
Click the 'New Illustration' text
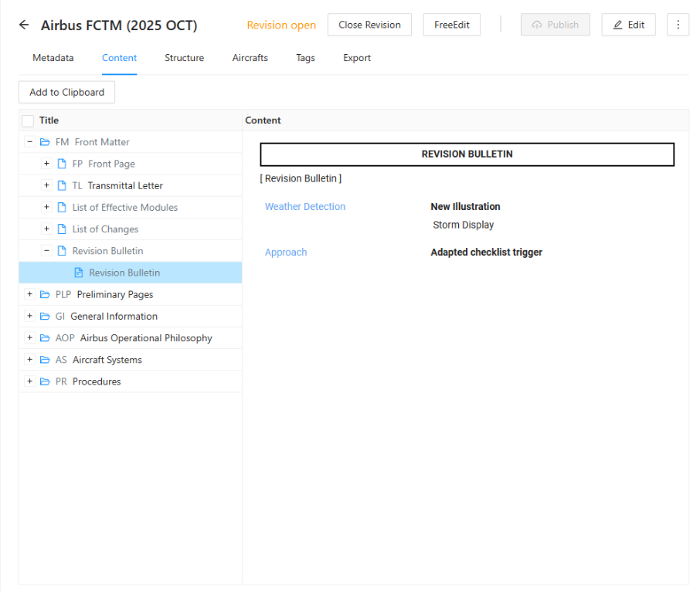pyautogui.click(x=465, y=207)
